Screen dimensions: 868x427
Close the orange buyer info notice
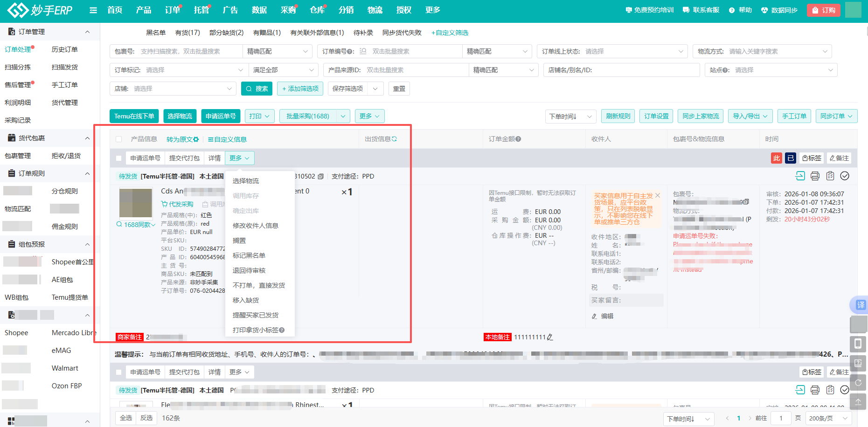pyautogui.click(x=658, y=195)
